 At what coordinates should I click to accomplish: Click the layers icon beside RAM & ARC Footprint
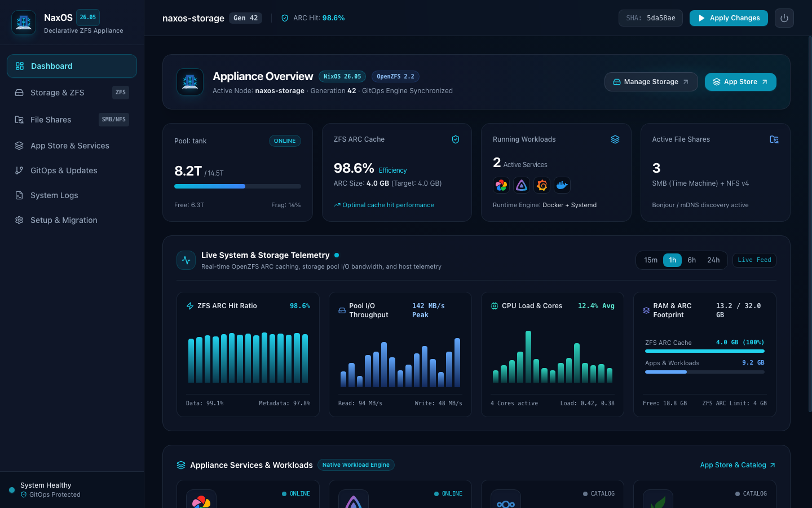646,310
